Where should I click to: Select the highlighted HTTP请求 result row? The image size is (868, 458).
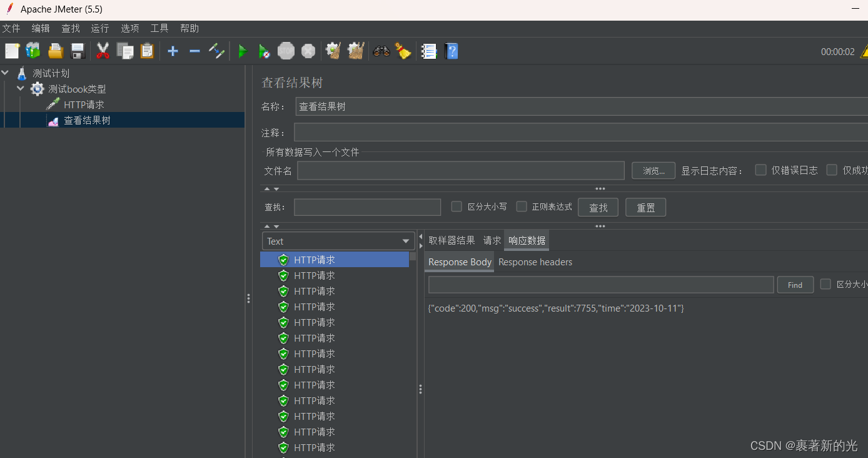(335, 260)
